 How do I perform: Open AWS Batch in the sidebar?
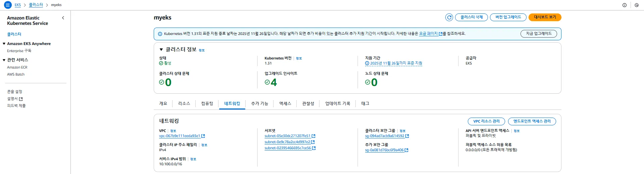point(16,74)
